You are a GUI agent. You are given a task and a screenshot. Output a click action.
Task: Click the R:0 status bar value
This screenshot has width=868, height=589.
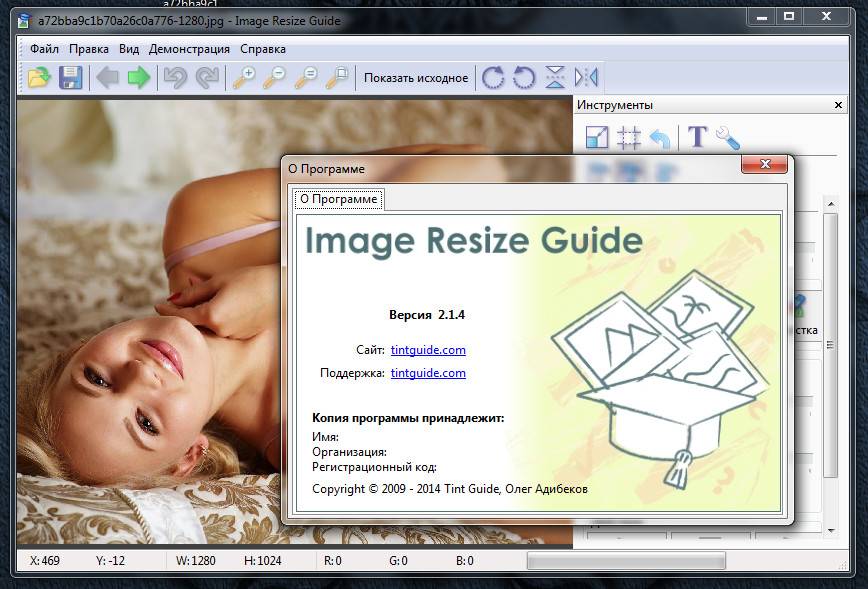click(x=333, y=561)
